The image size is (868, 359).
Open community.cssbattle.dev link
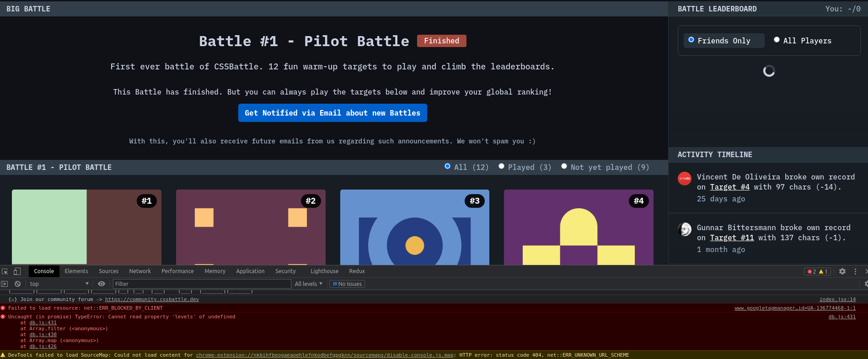pyautogui.click(x=152, y=300)
